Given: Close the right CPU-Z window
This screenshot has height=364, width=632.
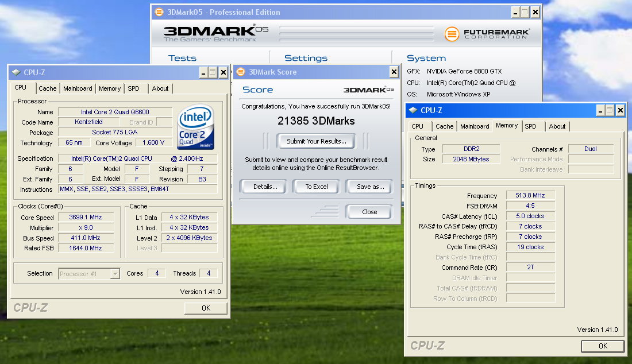Looking at the screenshot, I should (x=621, y=110).
